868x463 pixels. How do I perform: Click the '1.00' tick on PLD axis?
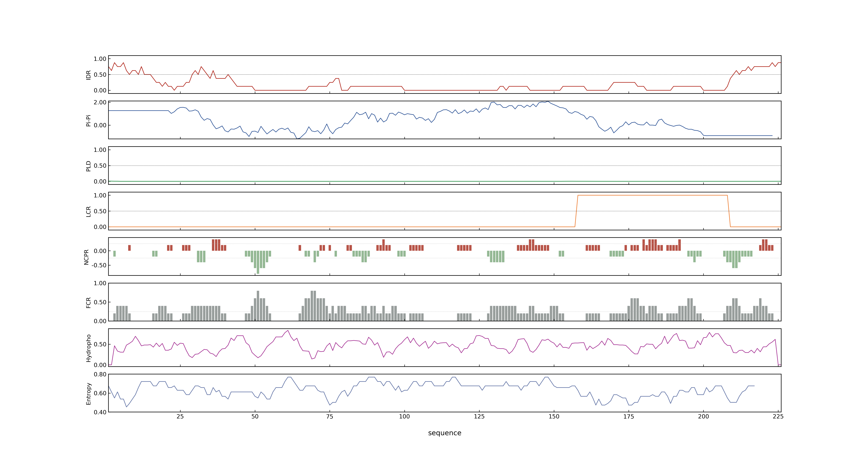[100, 150]
